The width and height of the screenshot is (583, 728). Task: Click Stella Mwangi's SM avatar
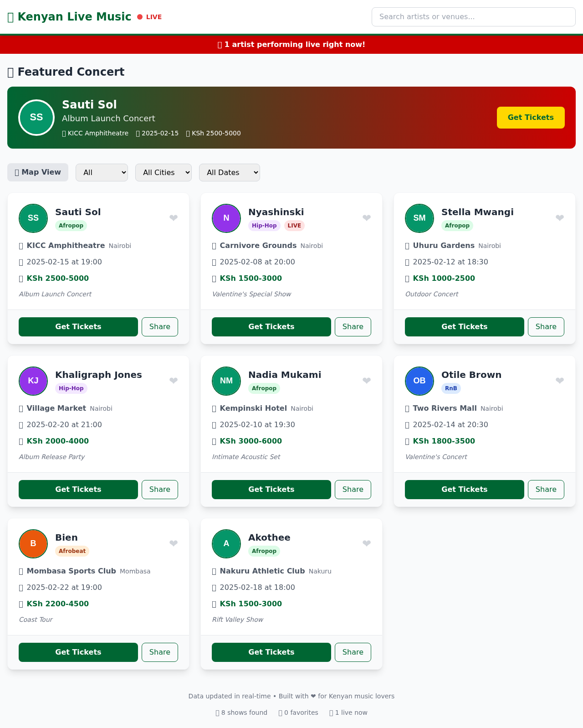(x=419, y=218)
